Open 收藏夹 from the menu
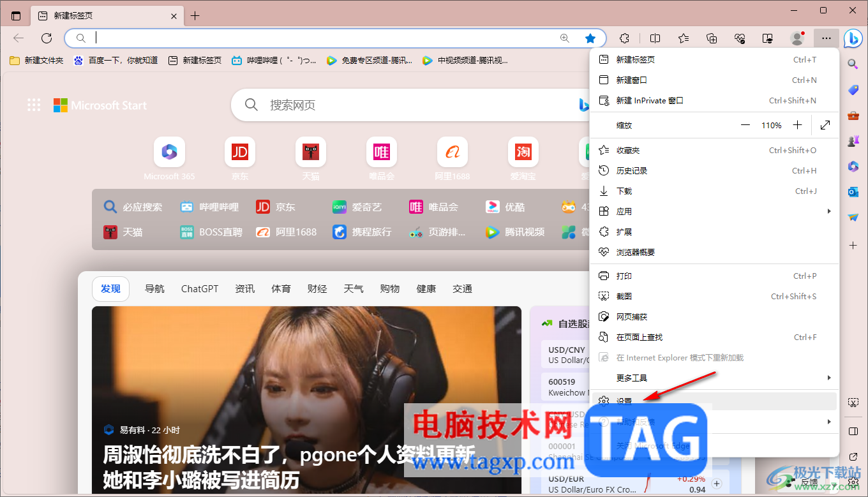The height and width of the screenshot is (497, 868). (714, 150)
